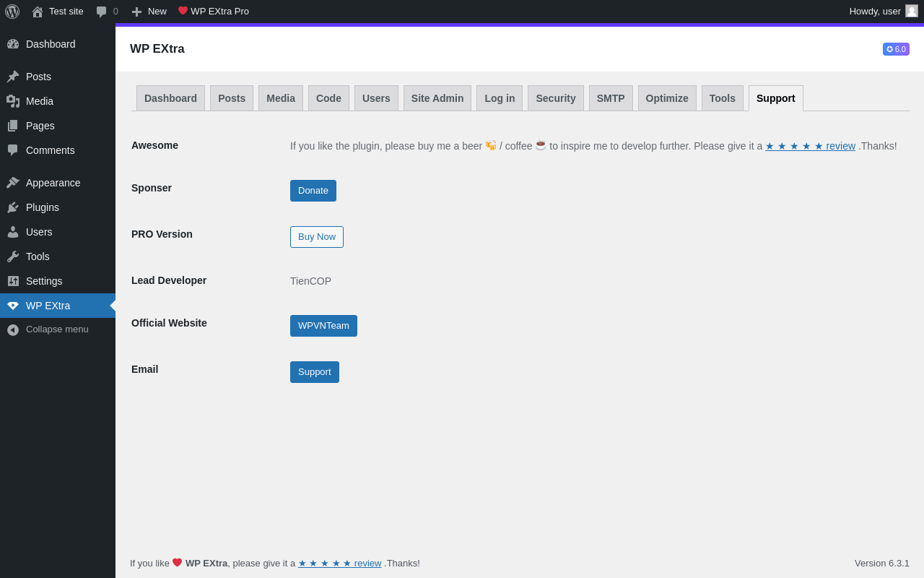Open Comments from the sidebar
This screenshot has height=578, width=924.
point(58,150)
